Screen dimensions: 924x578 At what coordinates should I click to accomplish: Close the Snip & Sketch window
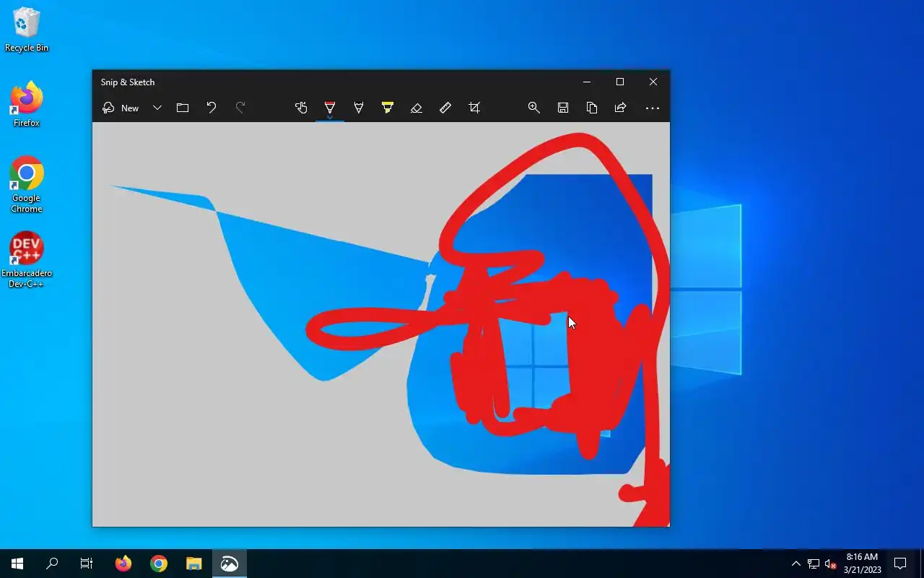(653, 82)
